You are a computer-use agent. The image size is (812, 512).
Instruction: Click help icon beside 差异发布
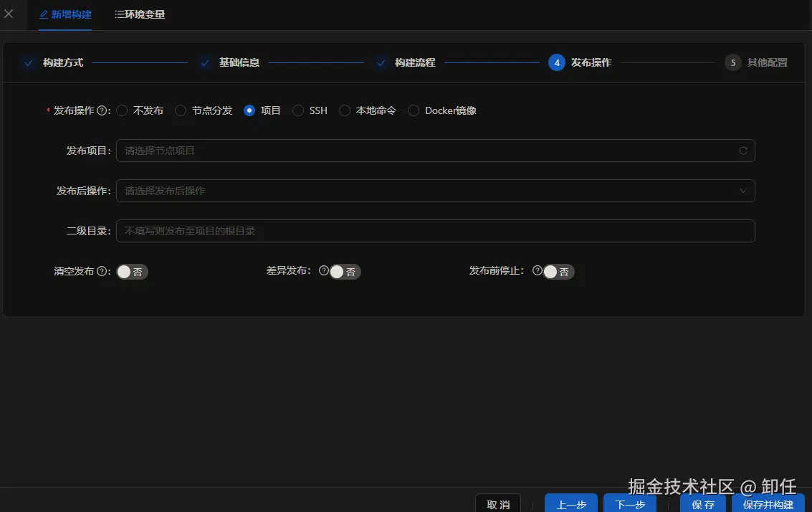(324, 270)
